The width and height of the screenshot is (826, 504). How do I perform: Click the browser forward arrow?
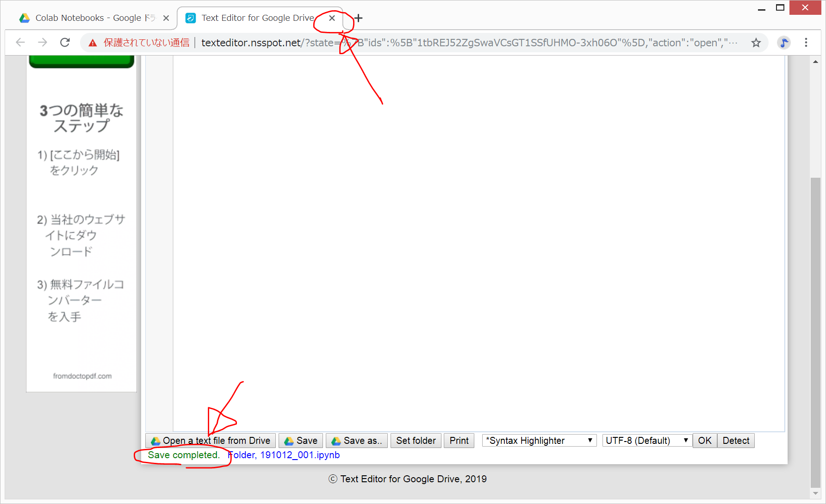click(43, 43)
